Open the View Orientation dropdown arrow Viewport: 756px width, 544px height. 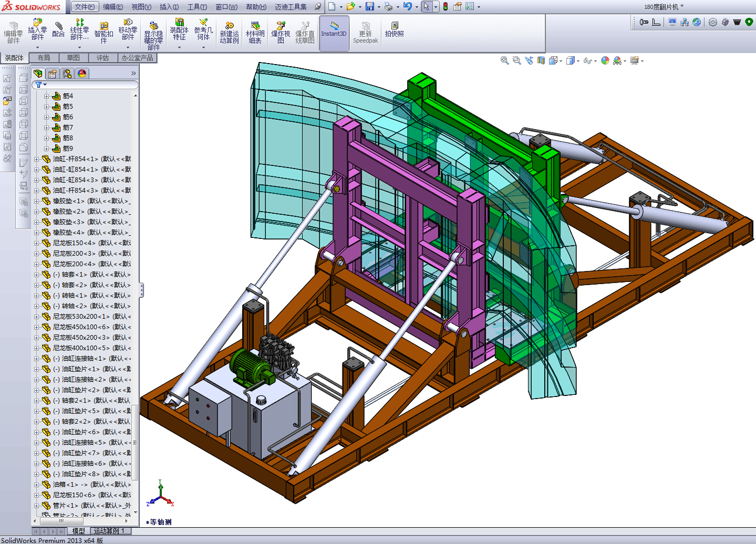tap(561, 61)
